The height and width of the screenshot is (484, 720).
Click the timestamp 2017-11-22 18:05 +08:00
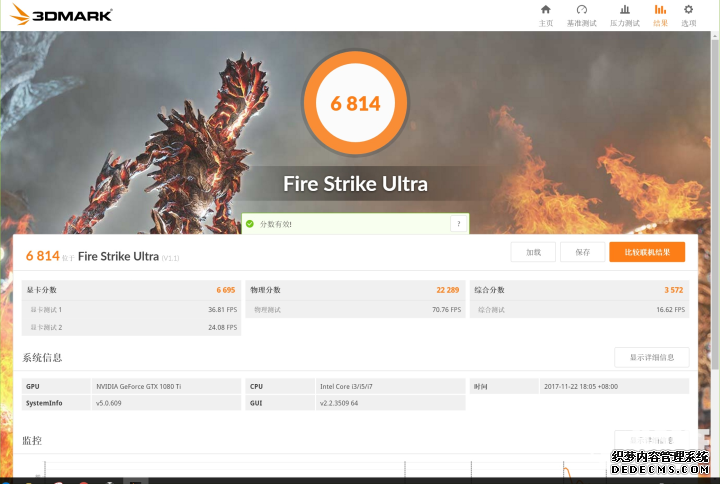(x=581, y=387)
